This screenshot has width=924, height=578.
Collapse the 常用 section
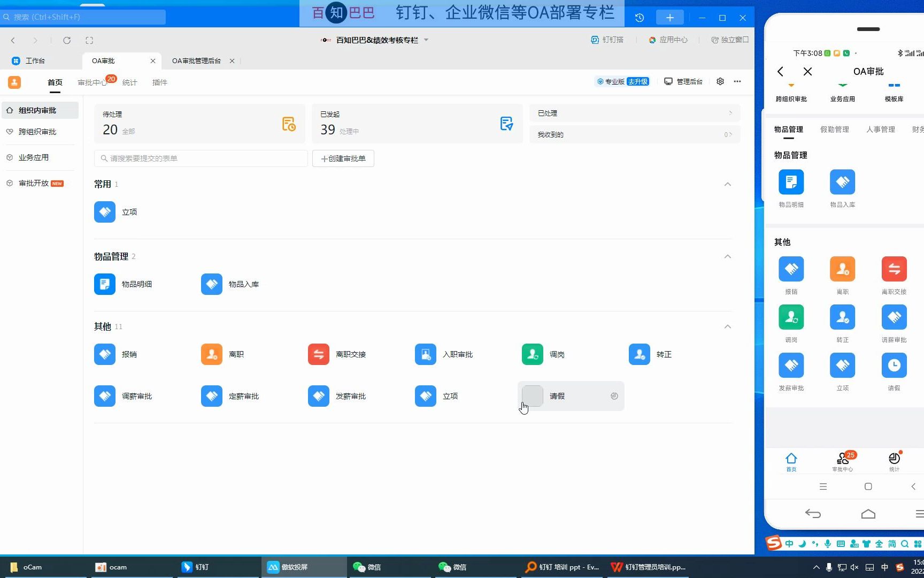(728, 184)
